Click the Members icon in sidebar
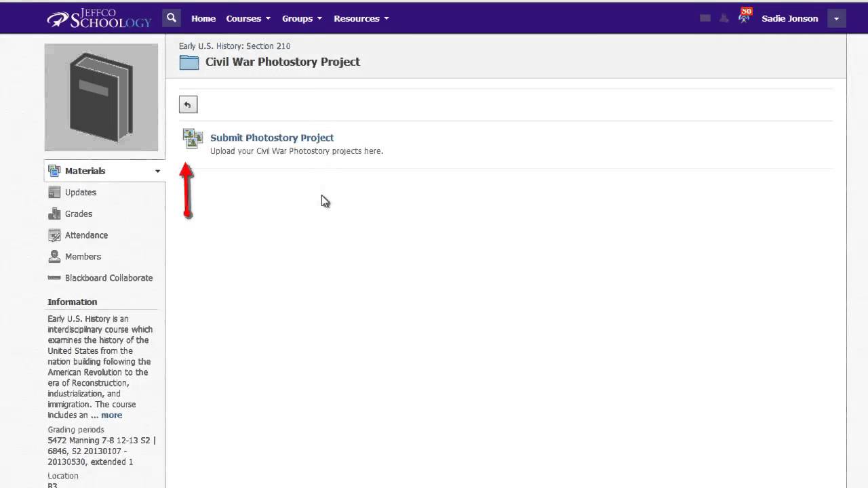This screenshot has height=488, width=868. 54,256
